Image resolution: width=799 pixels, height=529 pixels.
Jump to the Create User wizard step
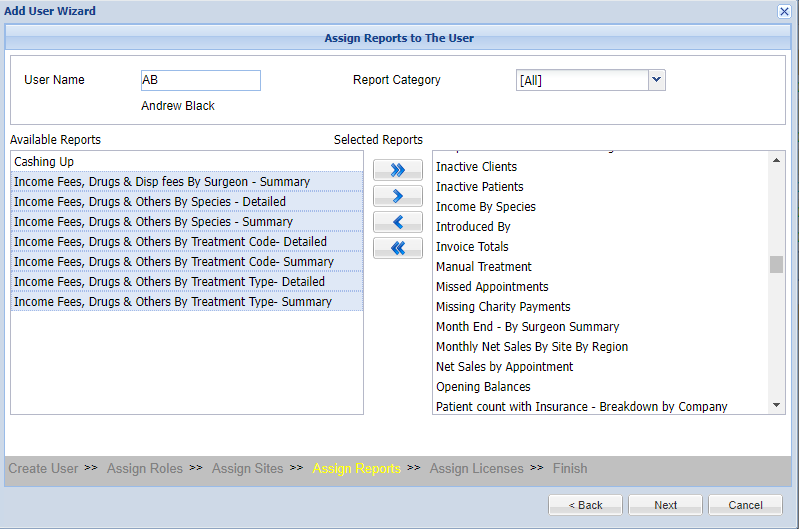[x=44, y=468]
